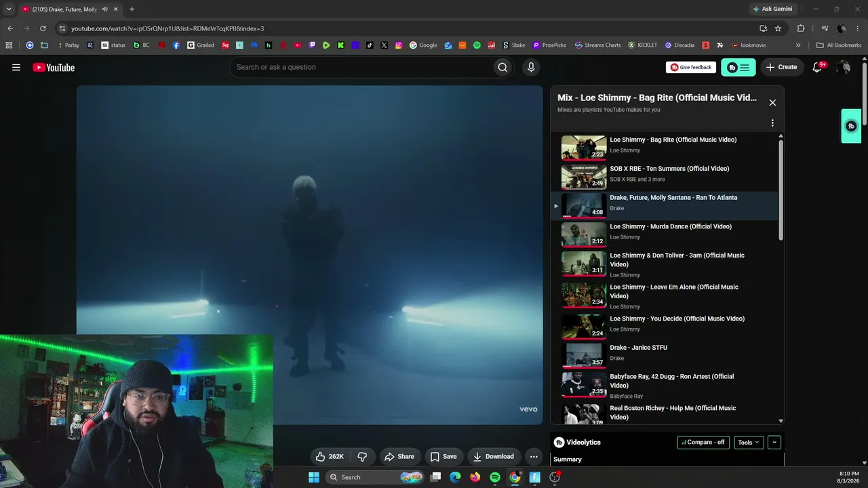Open more actions under the video

(534, 456)
